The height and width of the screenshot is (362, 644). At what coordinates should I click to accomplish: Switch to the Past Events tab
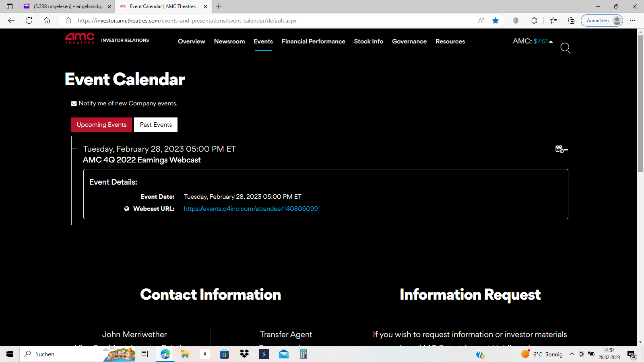click(x=155, y=124)
